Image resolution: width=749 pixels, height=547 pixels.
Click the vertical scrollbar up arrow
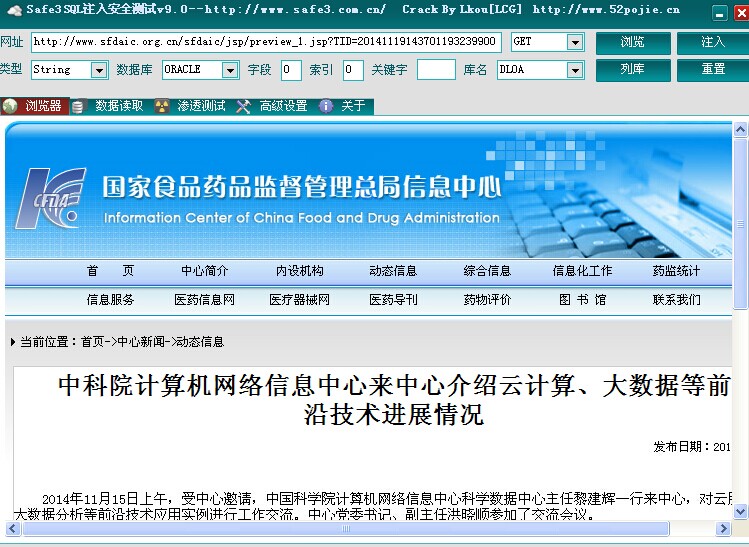[x=740, y=129]
